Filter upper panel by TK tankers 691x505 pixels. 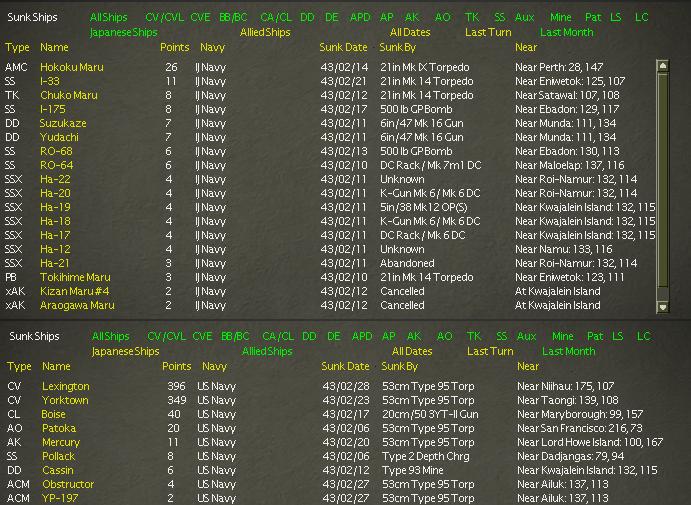[472, 17]
